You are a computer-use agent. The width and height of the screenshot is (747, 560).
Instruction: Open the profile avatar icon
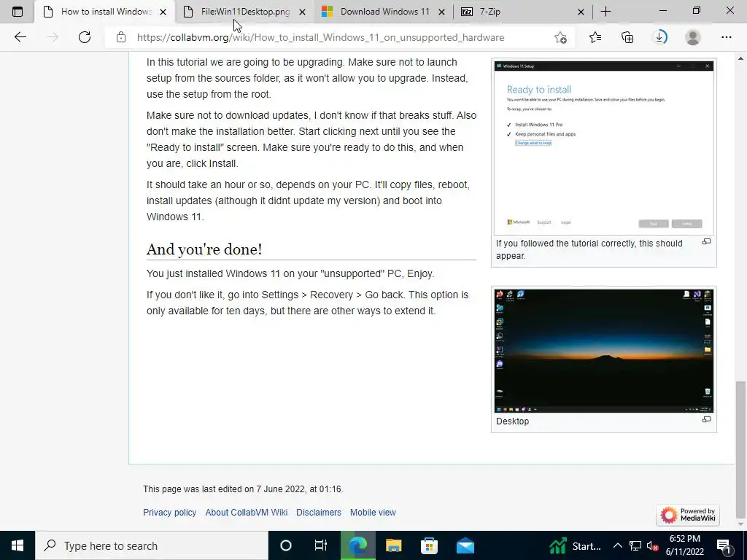[x=693, y=37]
